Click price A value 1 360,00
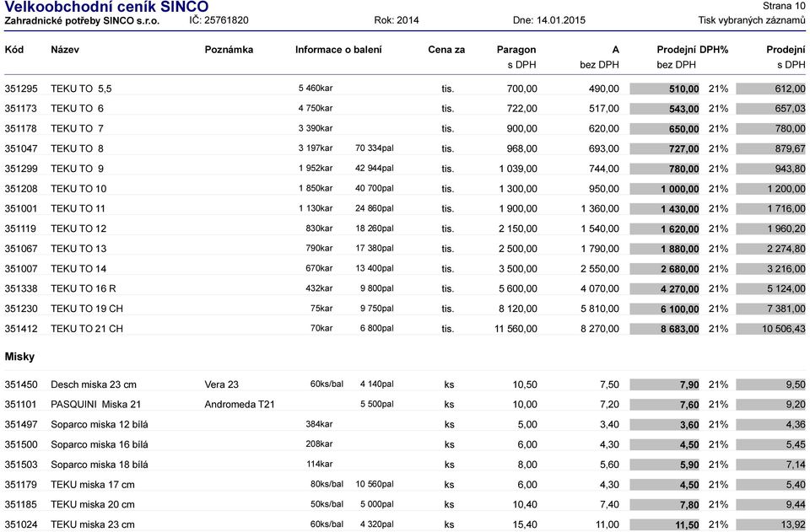Screen dimensions: 810x532 click(x=600, y=209)
